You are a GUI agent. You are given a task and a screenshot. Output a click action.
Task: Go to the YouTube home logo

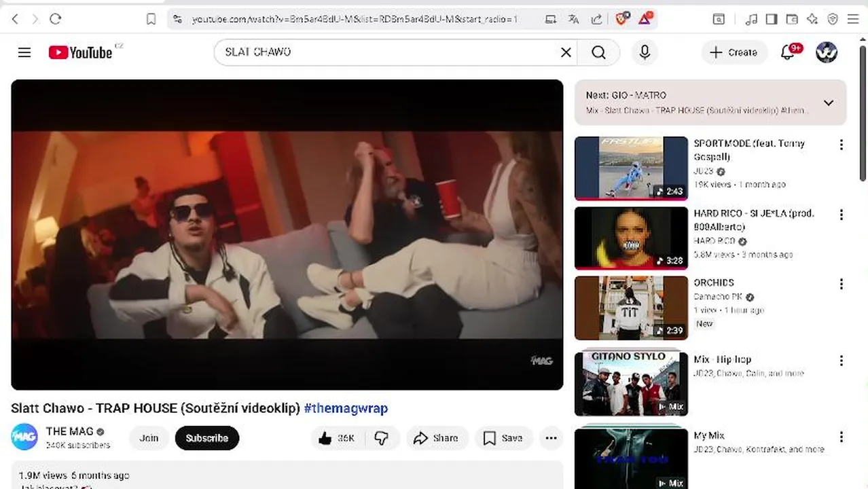80,52
